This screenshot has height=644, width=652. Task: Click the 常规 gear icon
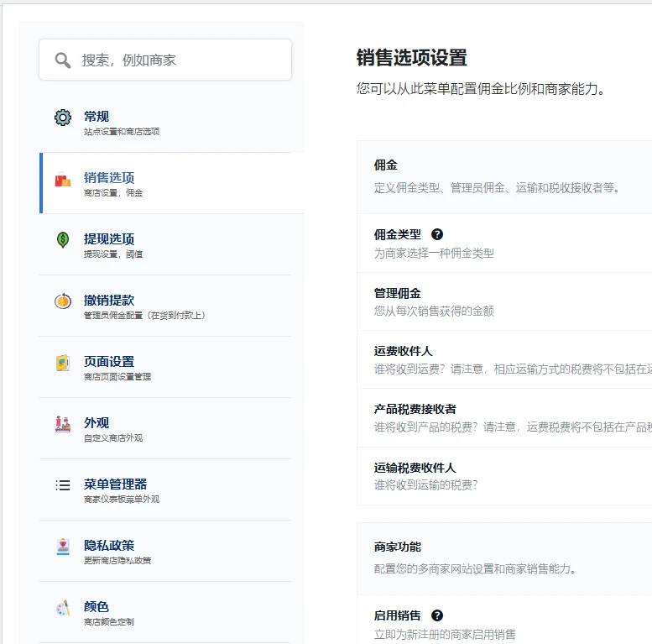click(63, 118)
